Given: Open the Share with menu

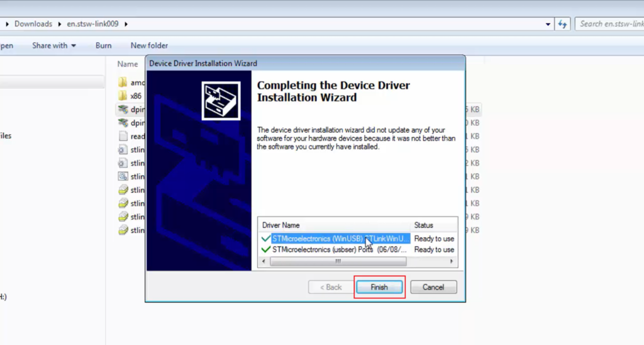Looking at the screenshot, I should tap(54, 46).
